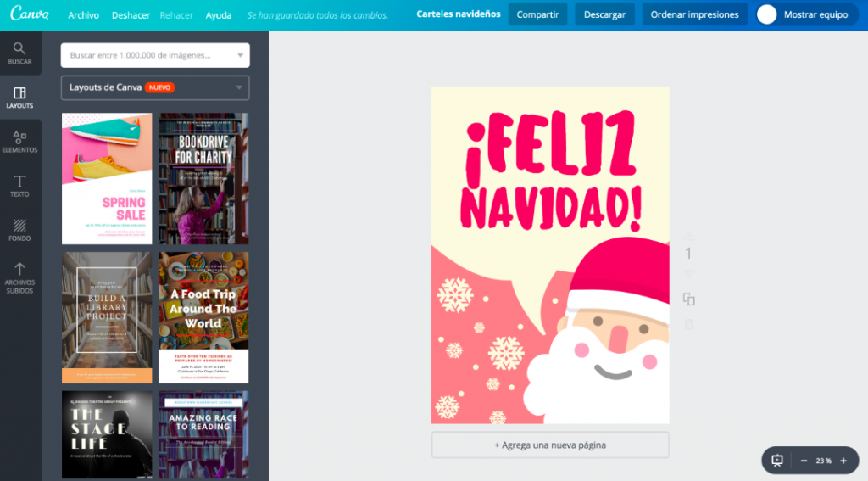Click the Deshacer undo option

131,15
